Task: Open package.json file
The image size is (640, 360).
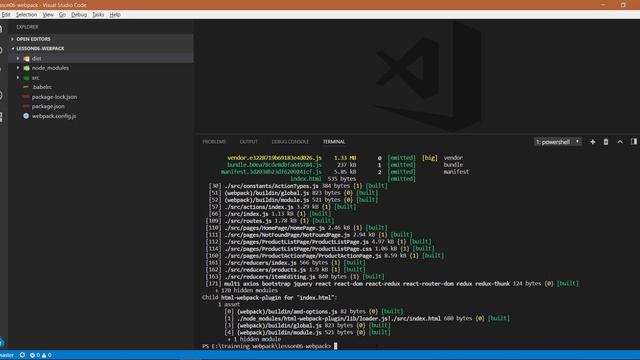Action: pos(101,106)
